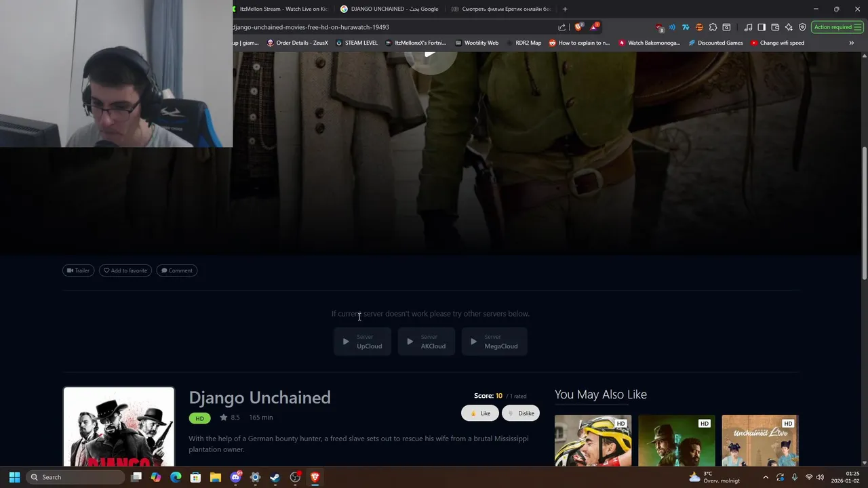The image size is (868, 488).
Task: Switch to the Russian film tab
Action: pos(501,9)
